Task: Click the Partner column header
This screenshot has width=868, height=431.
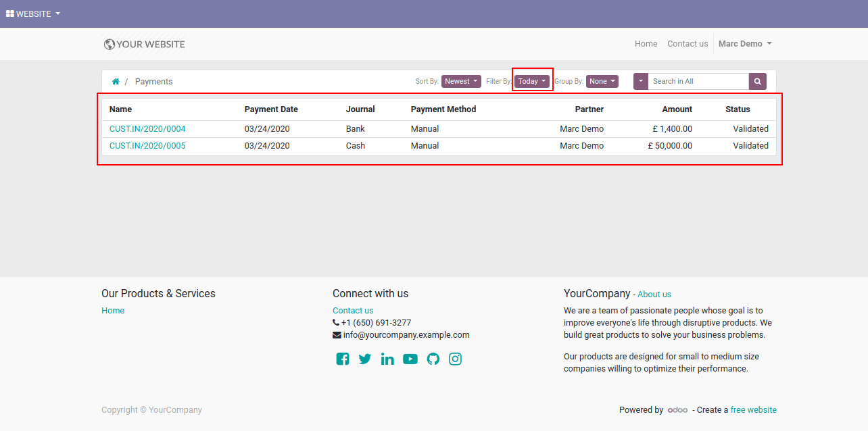Action: 589,109
